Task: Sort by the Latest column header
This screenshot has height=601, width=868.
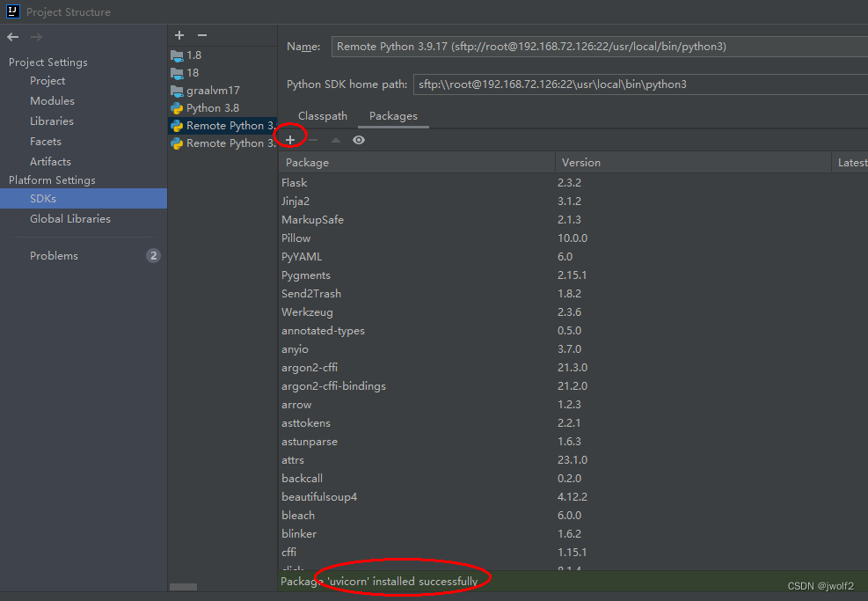Action: [851, 162]
